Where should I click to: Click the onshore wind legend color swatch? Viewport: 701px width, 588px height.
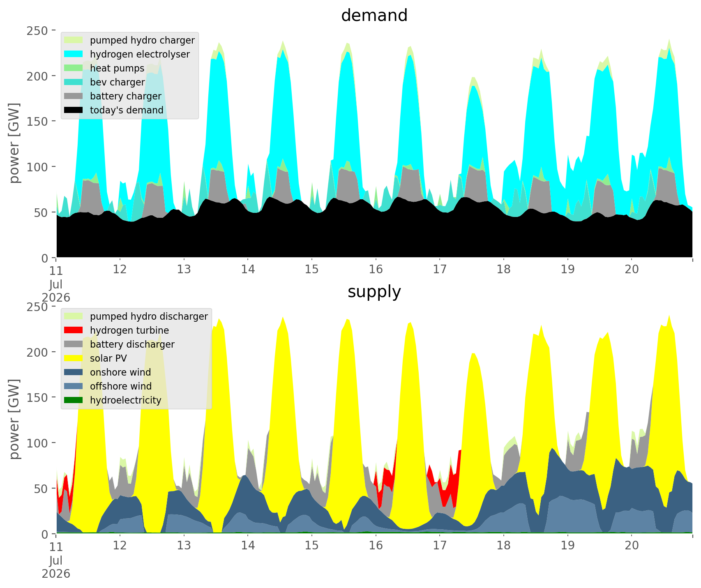pyautogui.click(x=74, y=372)
